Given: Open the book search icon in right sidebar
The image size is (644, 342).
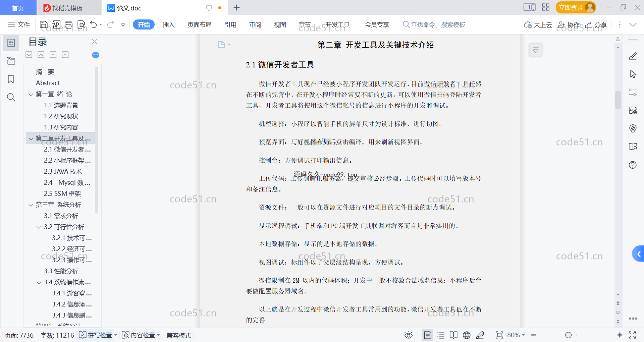Looking at the screenshot, I should coord(633,147).
